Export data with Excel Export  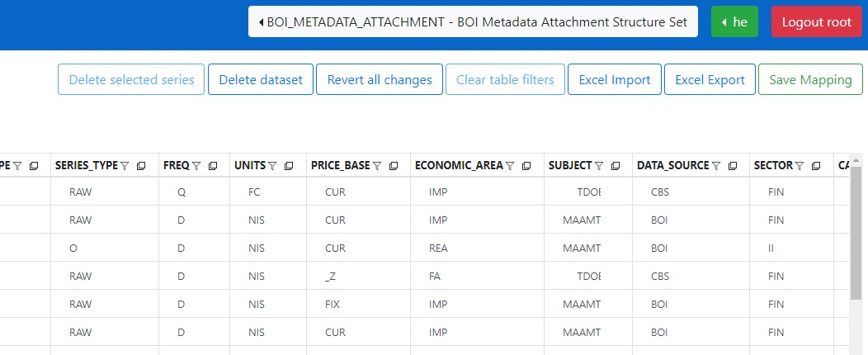710,80
